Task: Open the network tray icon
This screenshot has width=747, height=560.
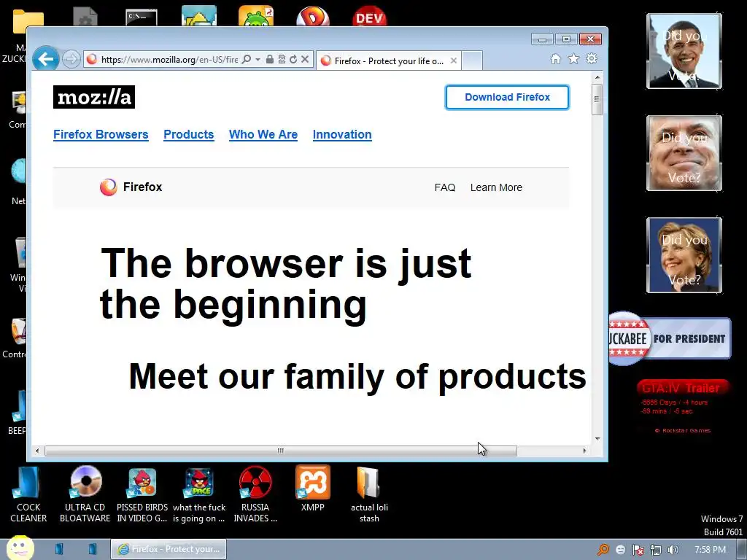Action: (656, 550)
